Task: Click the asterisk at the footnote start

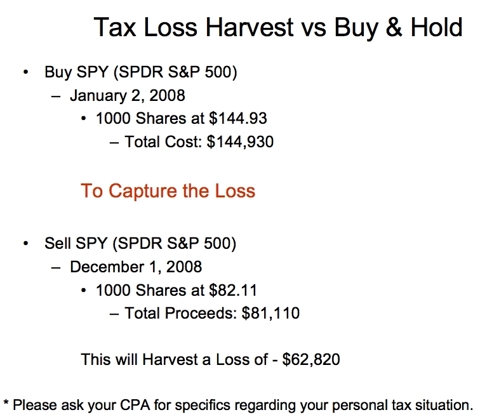Action: click(x=6, y=402)
